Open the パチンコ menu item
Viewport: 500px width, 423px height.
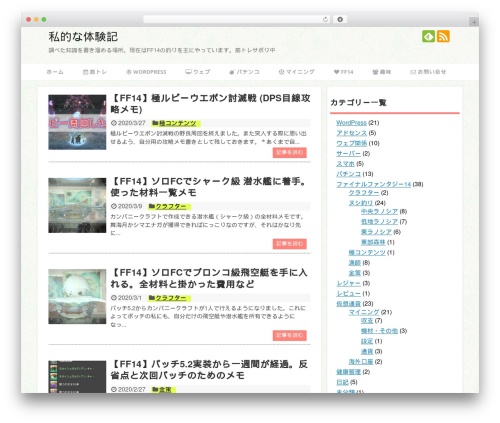coord(244,72)
